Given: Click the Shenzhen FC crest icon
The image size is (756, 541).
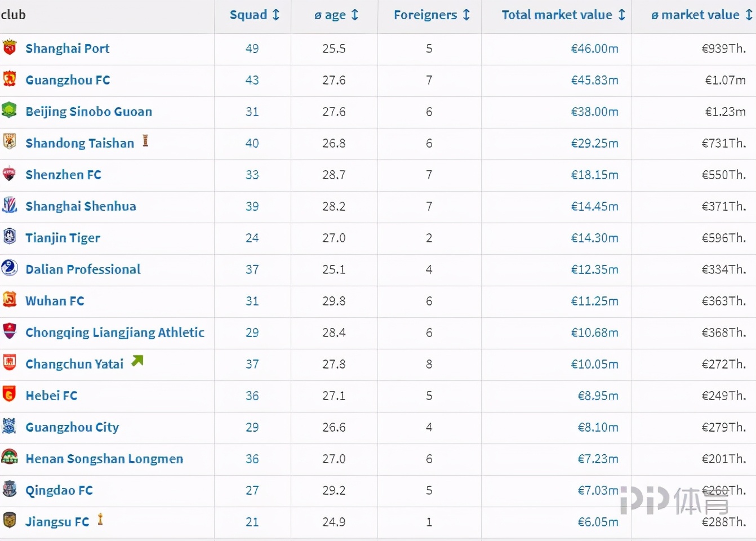Looking at the screenshot, I should pyautogui.click(x=10, y=173).
